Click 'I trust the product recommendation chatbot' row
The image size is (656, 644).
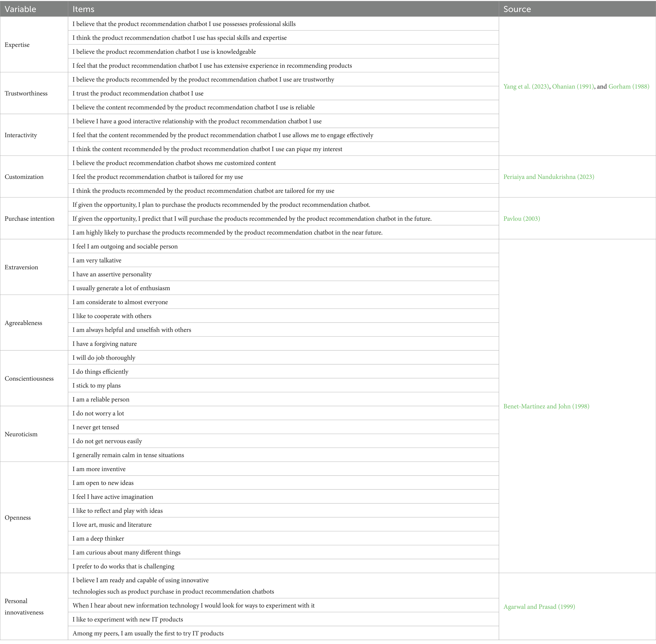tap(283, 93)
